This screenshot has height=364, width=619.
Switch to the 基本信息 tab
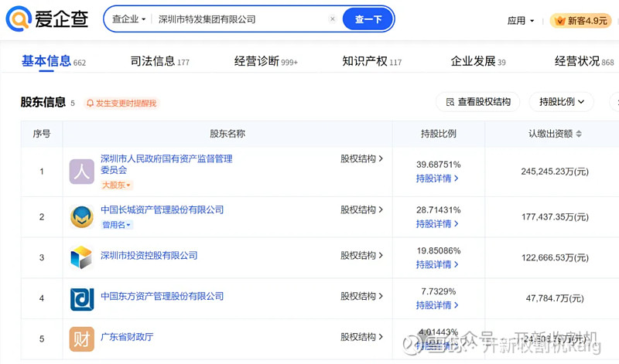tap(53, 62)
